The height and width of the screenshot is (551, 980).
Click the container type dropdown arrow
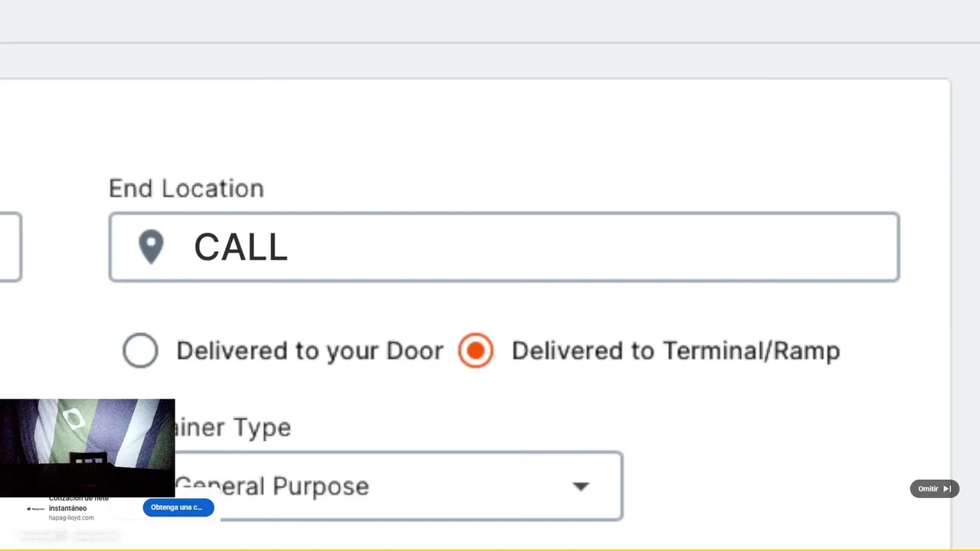tap(581, 487)
